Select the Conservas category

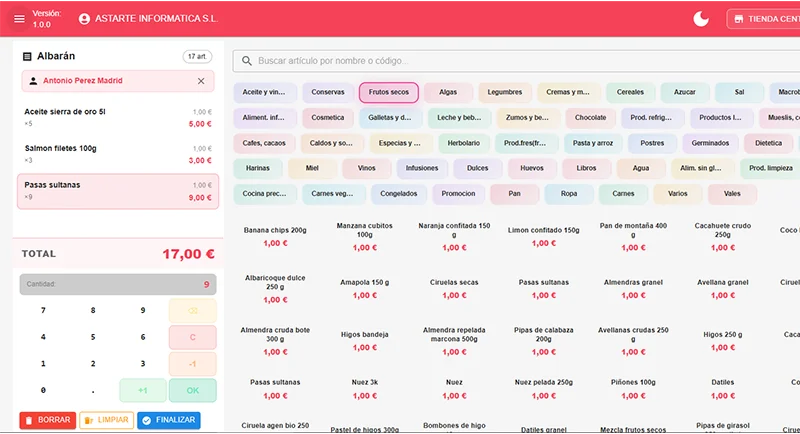click(x=327, y=92)
